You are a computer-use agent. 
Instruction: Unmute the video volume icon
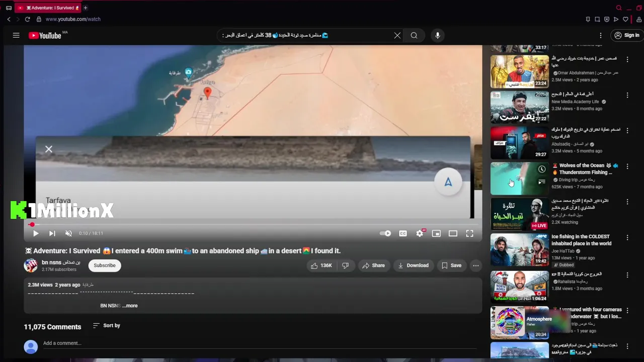pos(68,233)
